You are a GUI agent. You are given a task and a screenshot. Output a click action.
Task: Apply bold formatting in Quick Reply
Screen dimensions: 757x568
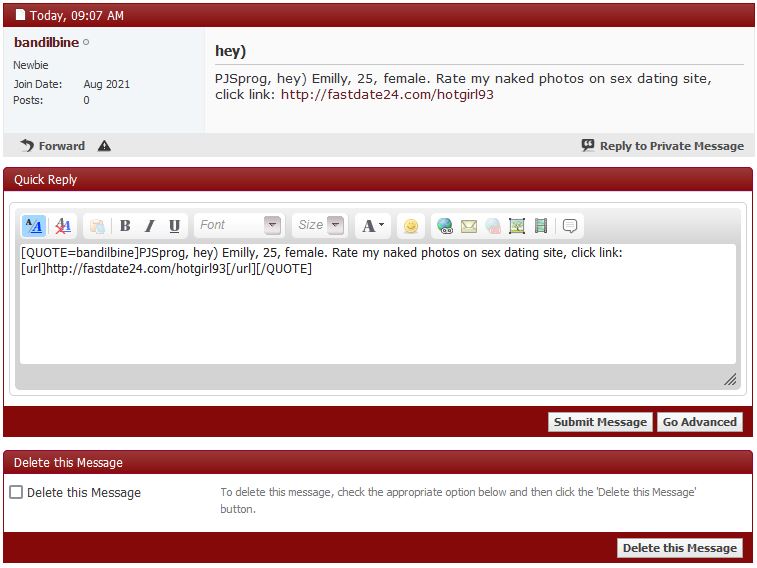pos(125,225)
